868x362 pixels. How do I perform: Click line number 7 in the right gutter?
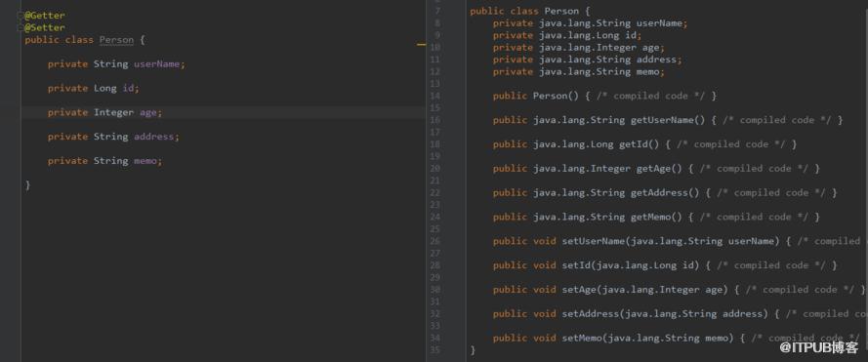click(437, 11)
